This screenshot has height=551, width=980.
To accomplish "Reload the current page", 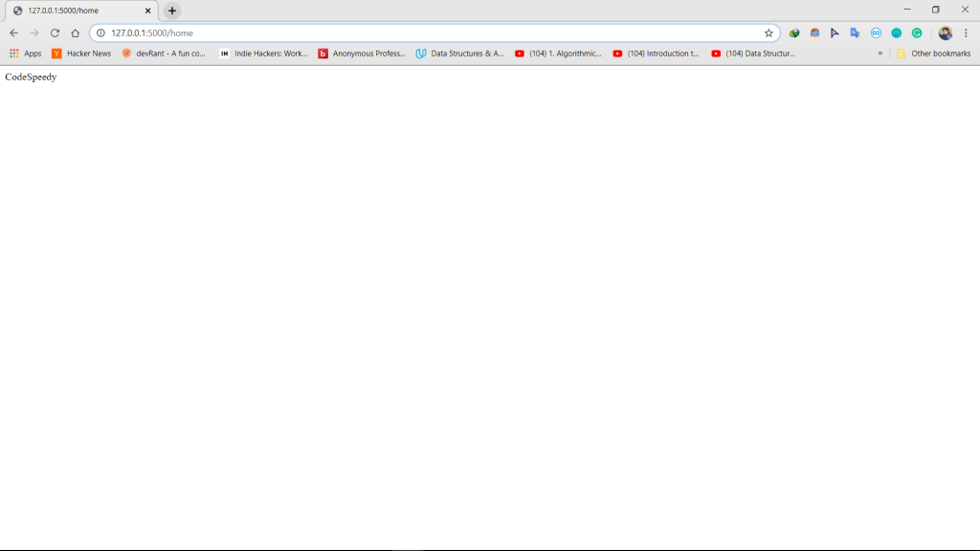I will (x=55, y=33).
